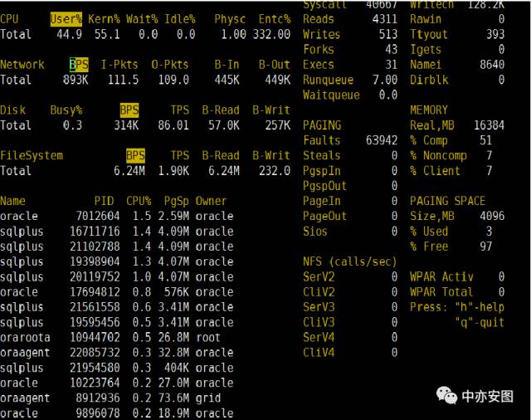Select sqlplus process with PID 16711716

(117, 232)
